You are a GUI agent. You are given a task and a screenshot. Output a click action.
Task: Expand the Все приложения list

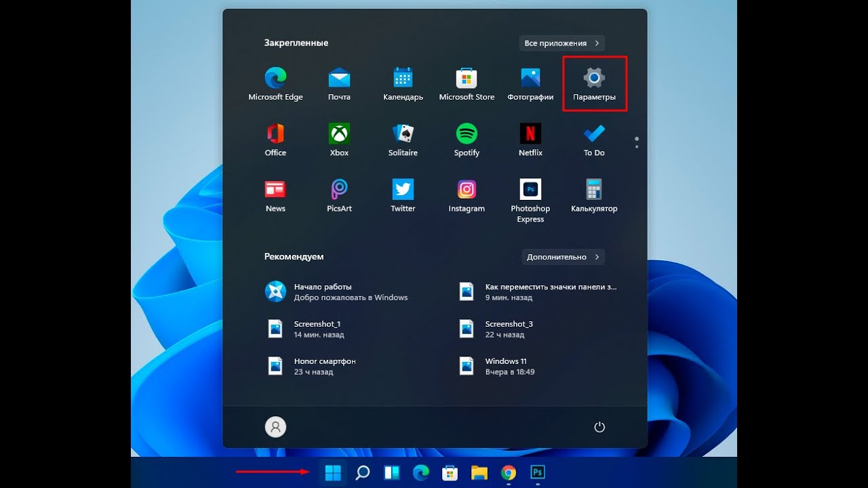pos(561,43)
